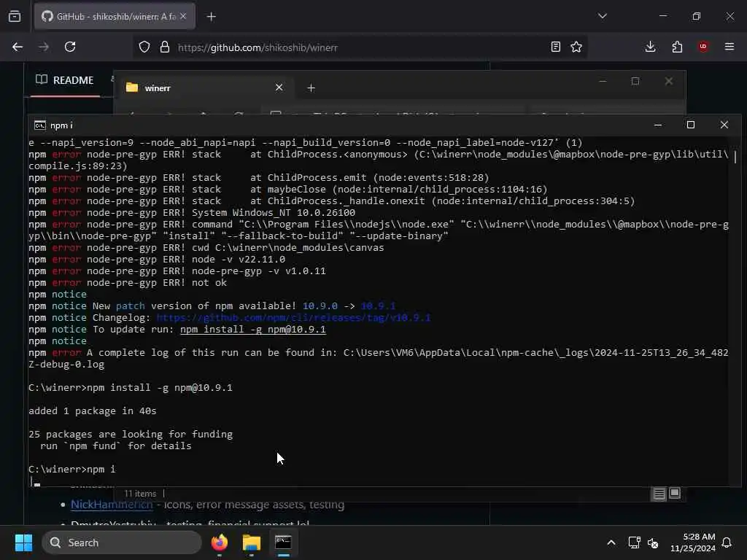The width and height of the screenshot is (747, 560).
Task: Add a new File Explorer tab
Action: coord(311,88)
